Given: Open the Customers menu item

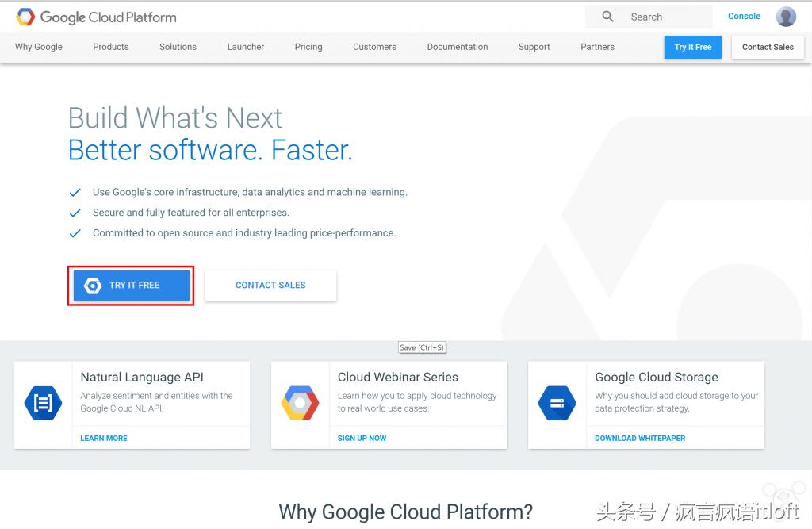Looking at the screenshot, I should click(374, 47).
